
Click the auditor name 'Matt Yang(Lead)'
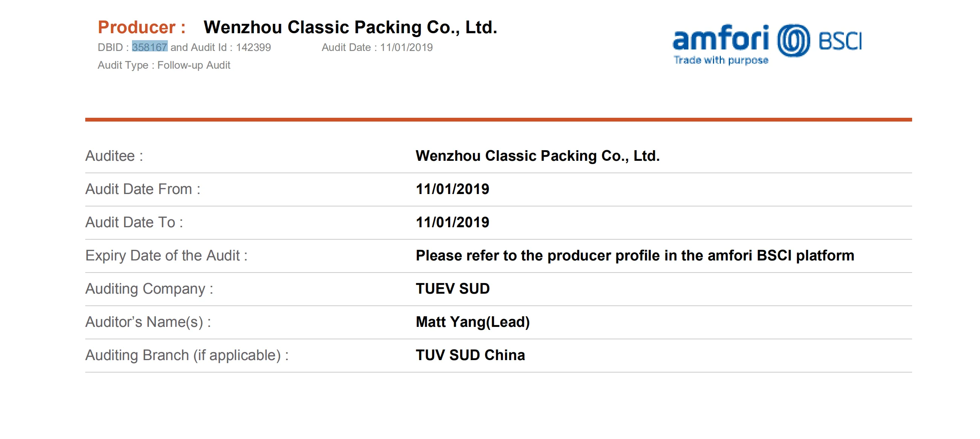473,322
